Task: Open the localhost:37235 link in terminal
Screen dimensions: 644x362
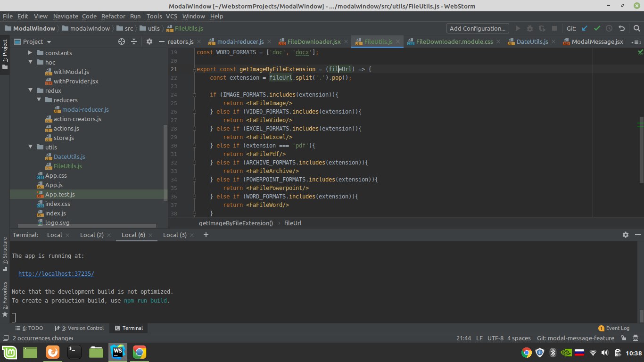Action: (56, 273)
